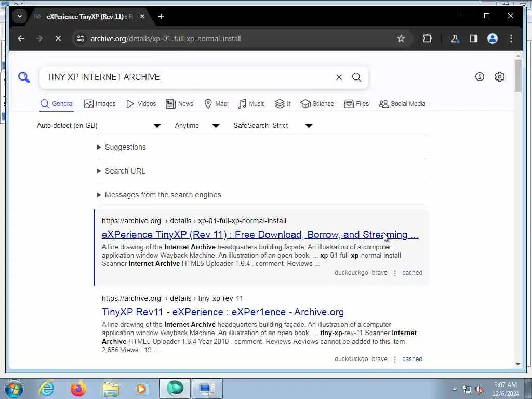Open the Windows Start button
Viewport: 532px width, 399px height.
coord(14,389)
